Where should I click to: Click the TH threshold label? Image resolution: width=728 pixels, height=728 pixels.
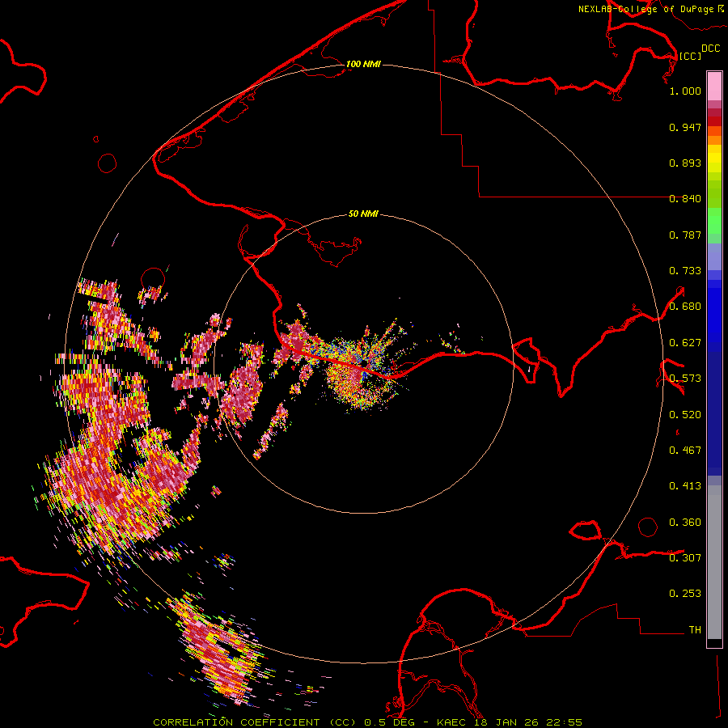pos(695,630)
